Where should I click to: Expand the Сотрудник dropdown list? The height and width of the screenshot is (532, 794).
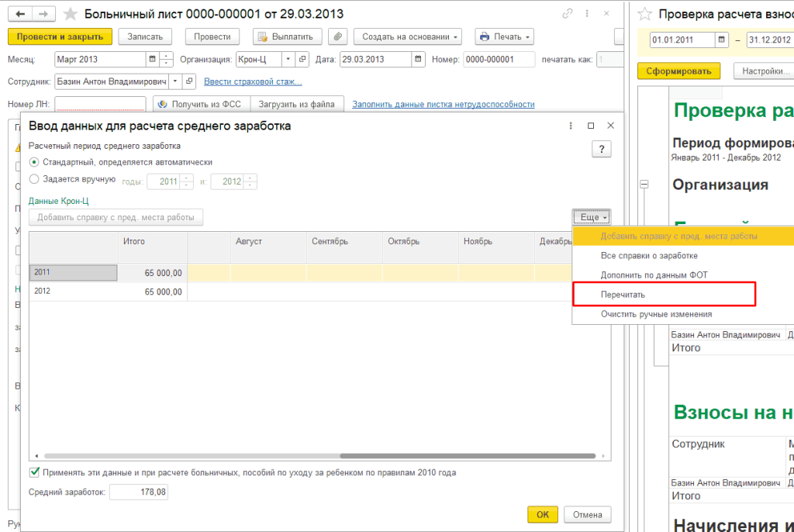coord(174,81)
